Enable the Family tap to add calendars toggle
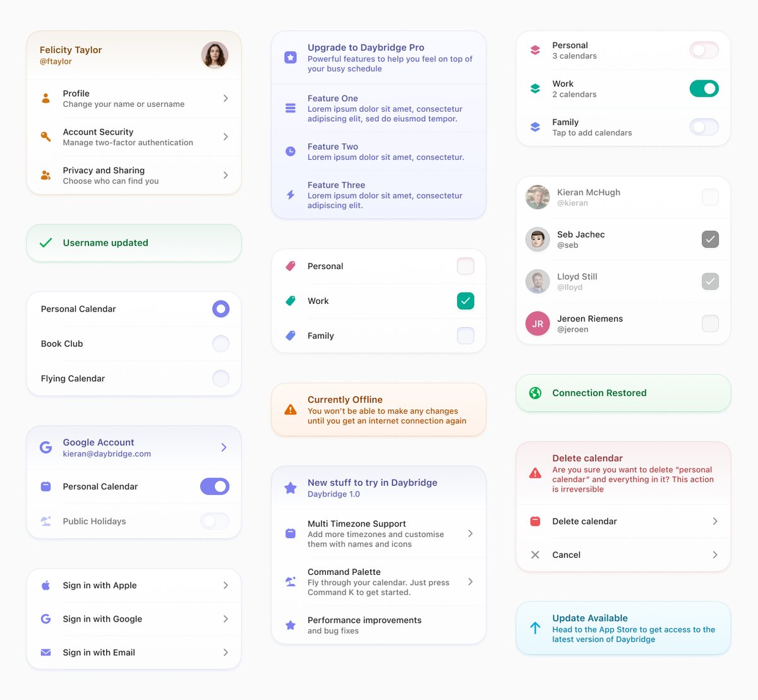The width and height of the screenshot is (758, 700). (x=704, y=127)
